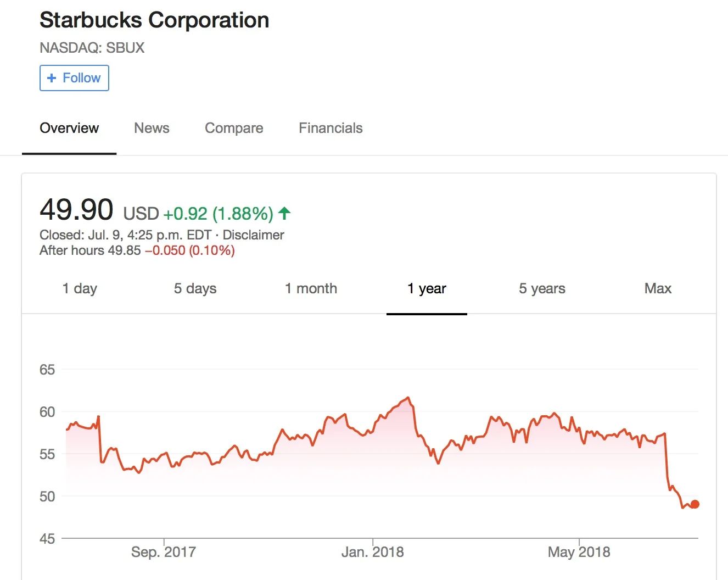Viewport: 728px width, 580px height.
Task: Click the 49.90 price value
Action: click(x=76, y=210)
